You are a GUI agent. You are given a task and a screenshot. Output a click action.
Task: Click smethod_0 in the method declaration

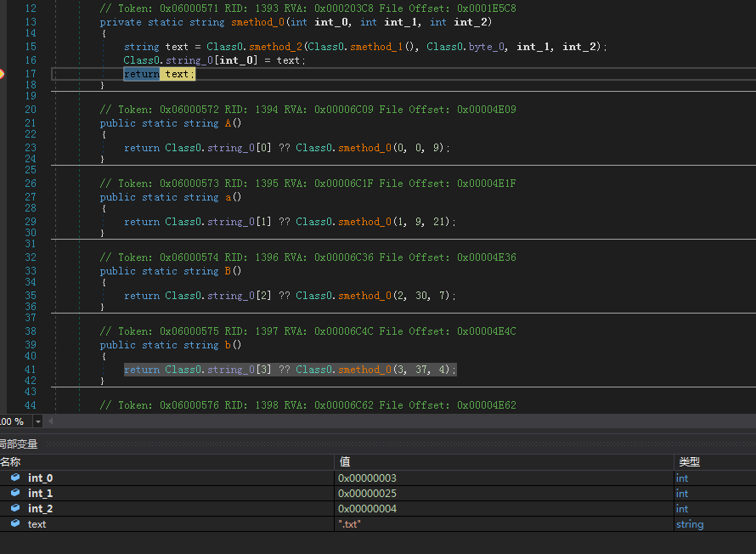click(x=257, y=22)
